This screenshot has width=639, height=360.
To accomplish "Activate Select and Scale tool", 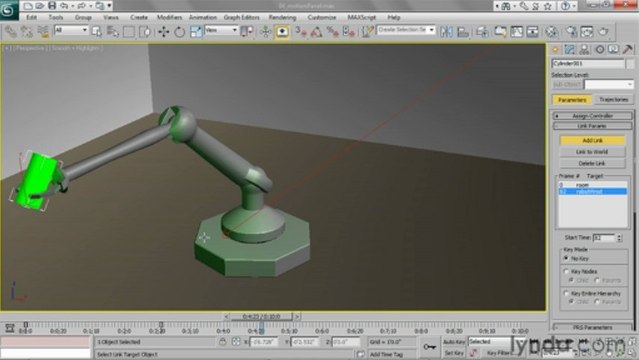I will pyautogui.click(x=196, y=31).
